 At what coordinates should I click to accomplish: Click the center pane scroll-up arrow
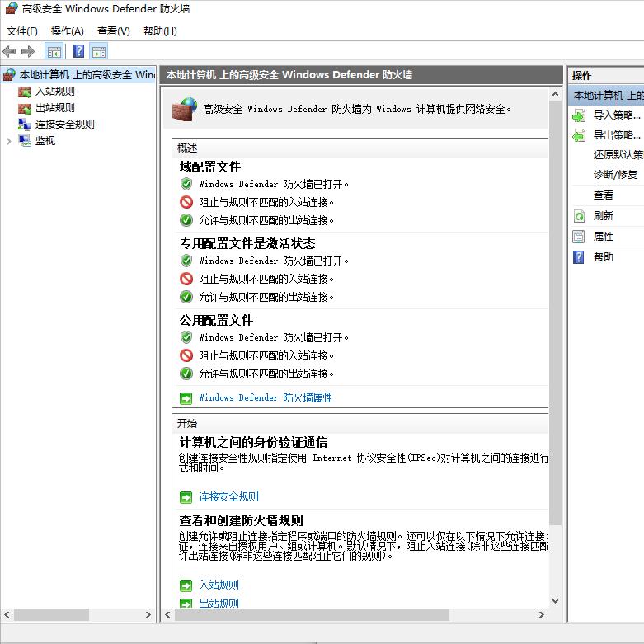[555, 95]
